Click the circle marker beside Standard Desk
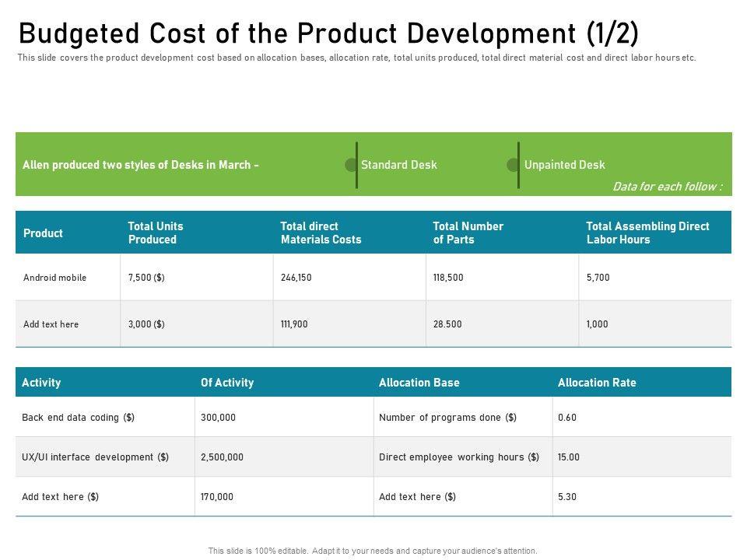Viewport: 747px width, 560px height. [351, 165]
